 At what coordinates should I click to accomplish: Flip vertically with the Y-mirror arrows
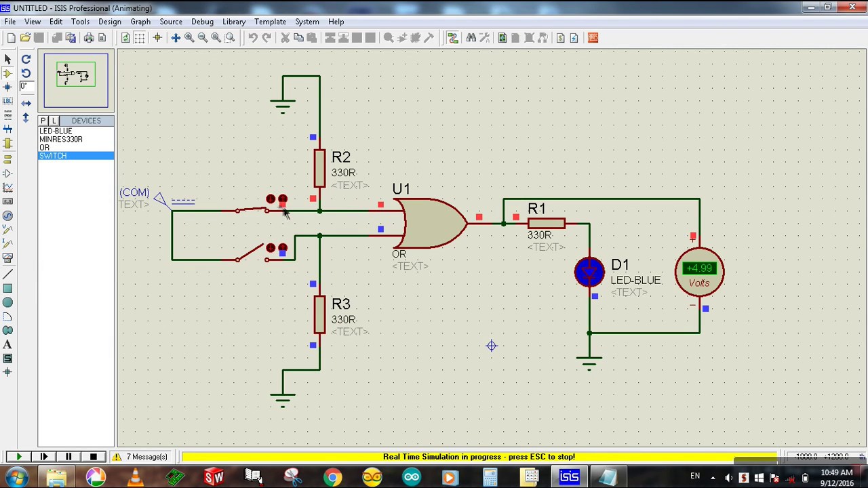click(x=26, y=117)
